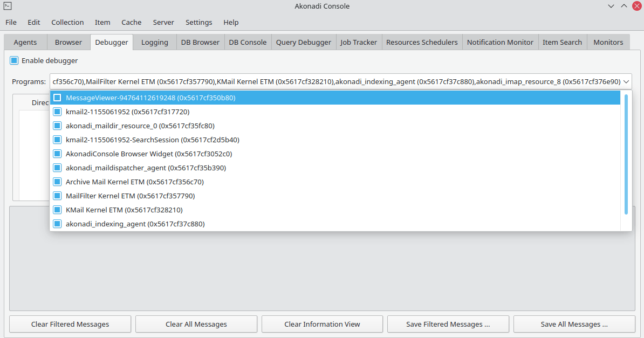Click the terminal icon in the title bar

[x=8, y=6]
